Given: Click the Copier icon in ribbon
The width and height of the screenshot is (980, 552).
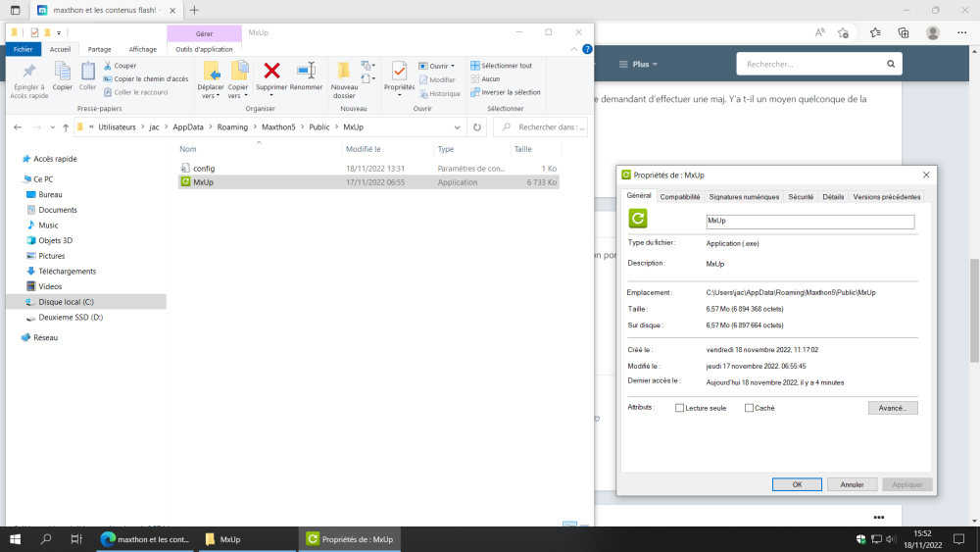Looking at the screenshot, I should click(x=62, y=71).
